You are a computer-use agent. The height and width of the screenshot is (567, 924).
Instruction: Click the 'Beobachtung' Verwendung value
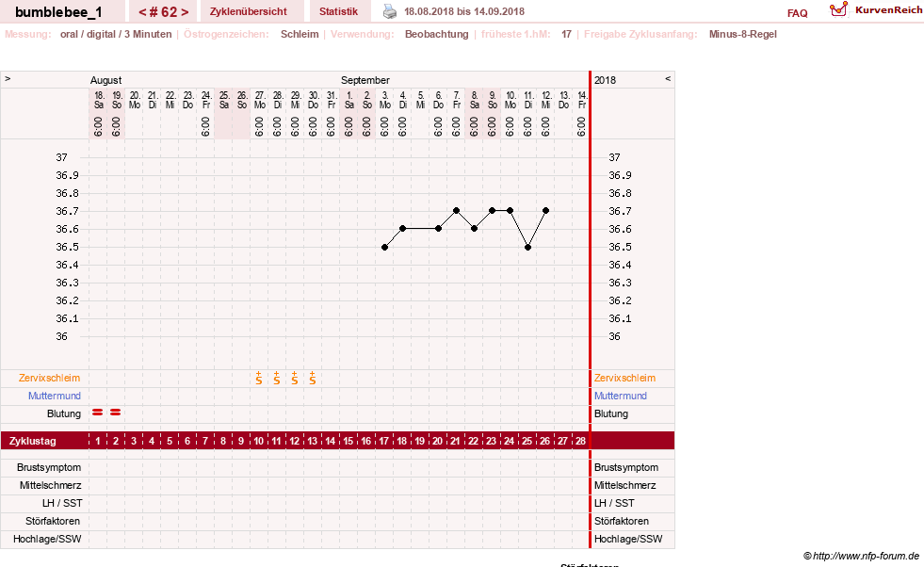437,34
